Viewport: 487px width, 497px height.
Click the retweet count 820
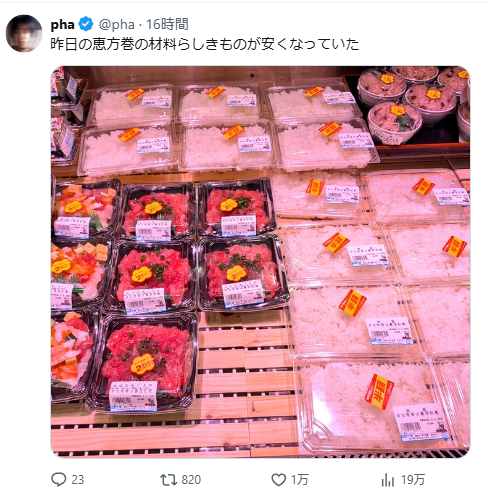pyautogui.click(x=191, y=480)
